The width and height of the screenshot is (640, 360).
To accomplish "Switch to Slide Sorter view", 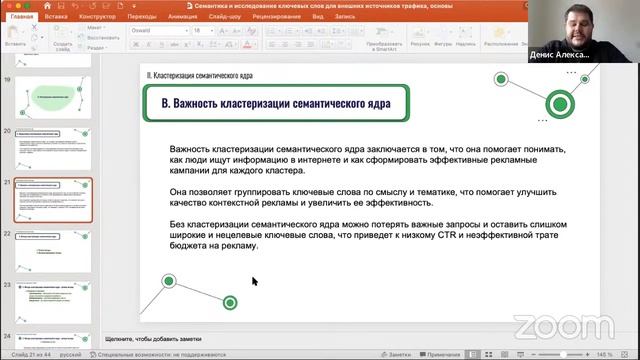I will point(488,354).
